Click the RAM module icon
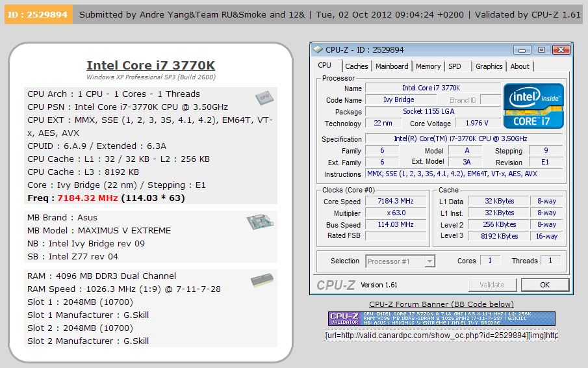 tap(262, 280)
